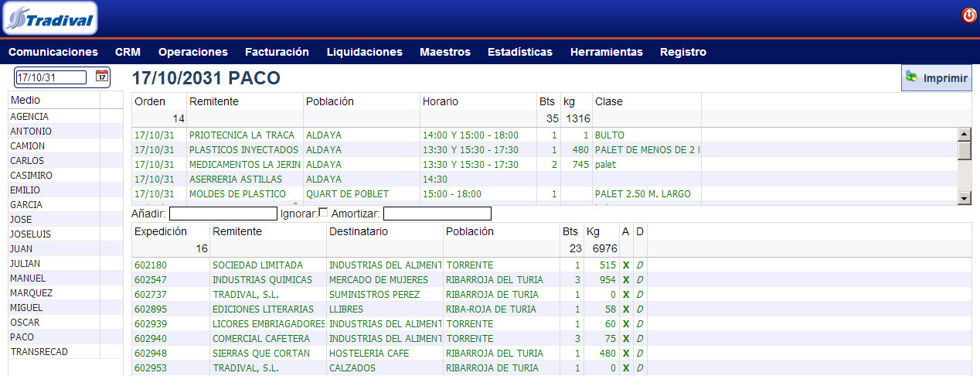Click the X mark for expedition 602948
This screenshot has width=980, height=376.
[x=626, y=354]
